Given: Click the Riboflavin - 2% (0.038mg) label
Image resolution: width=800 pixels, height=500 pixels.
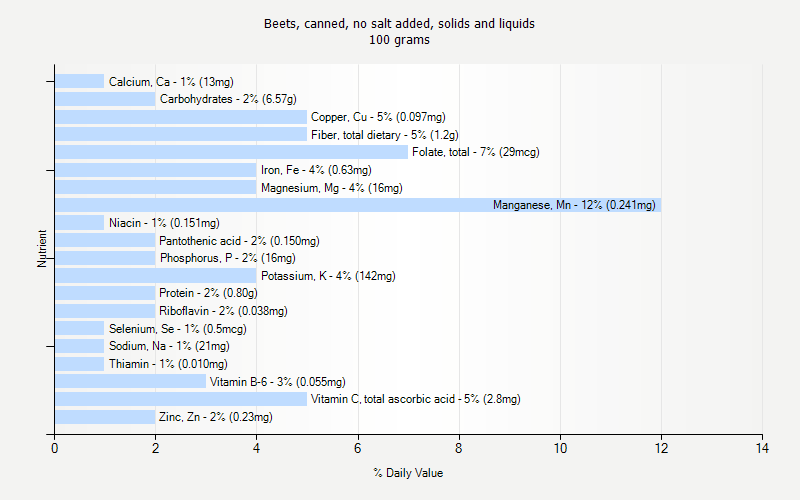Looking at the screenshot, I should coord(223,311).
